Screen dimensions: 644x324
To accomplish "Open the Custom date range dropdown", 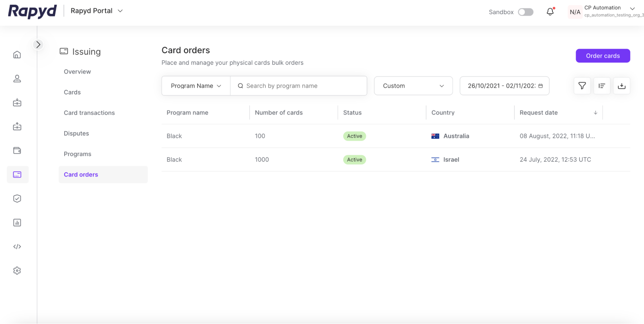I will pyautogui.click(x=413, y=86).
